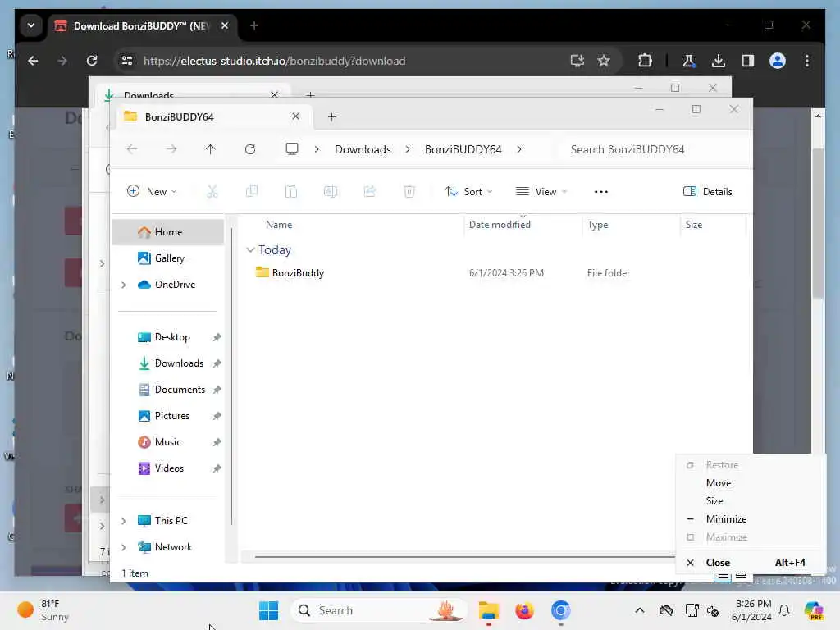840x630 pixels.
Task: Open the See more three-dots menu
Action: coord(601,192)
